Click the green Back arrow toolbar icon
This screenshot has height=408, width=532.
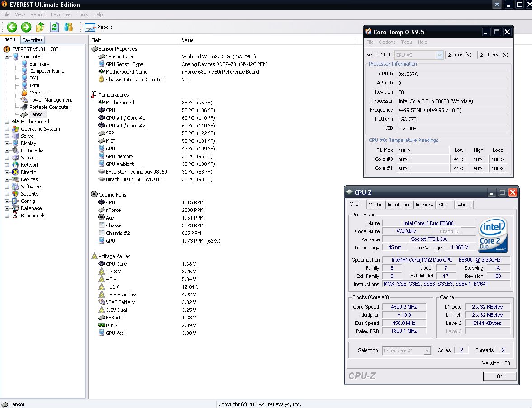(12, 27)
